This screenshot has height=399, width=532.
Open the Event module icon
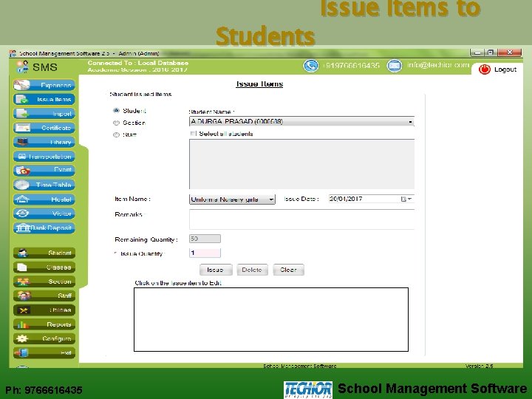[23, 171]
